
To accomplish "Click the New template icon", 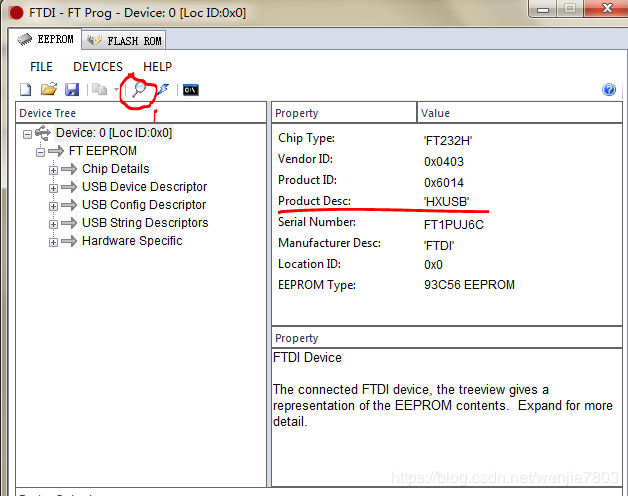I will coord(26,90).
